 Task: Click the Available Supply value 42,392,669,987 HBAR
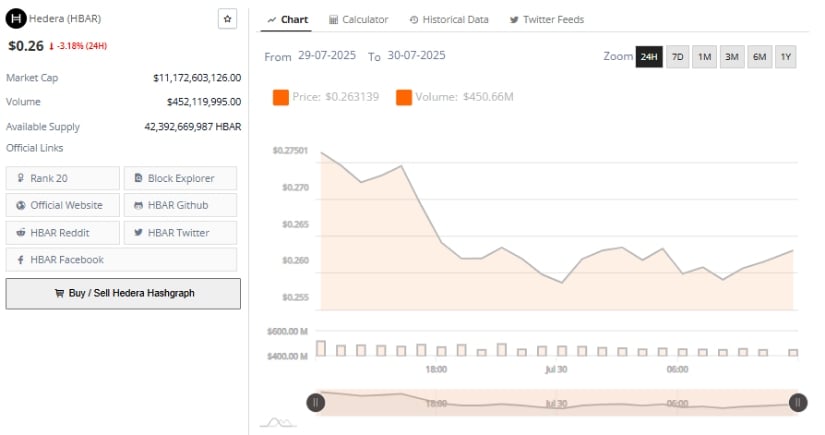(x=193, y=127)
